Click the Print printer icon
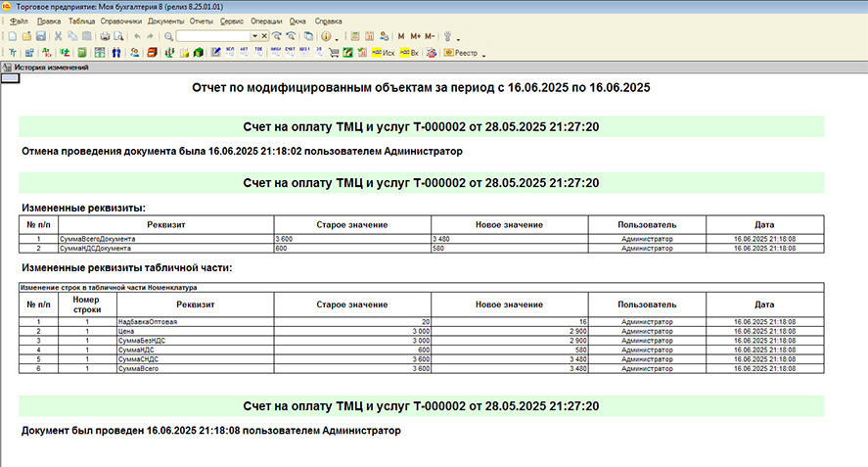The width and height of the screenshot is (868, 467). 103,36
